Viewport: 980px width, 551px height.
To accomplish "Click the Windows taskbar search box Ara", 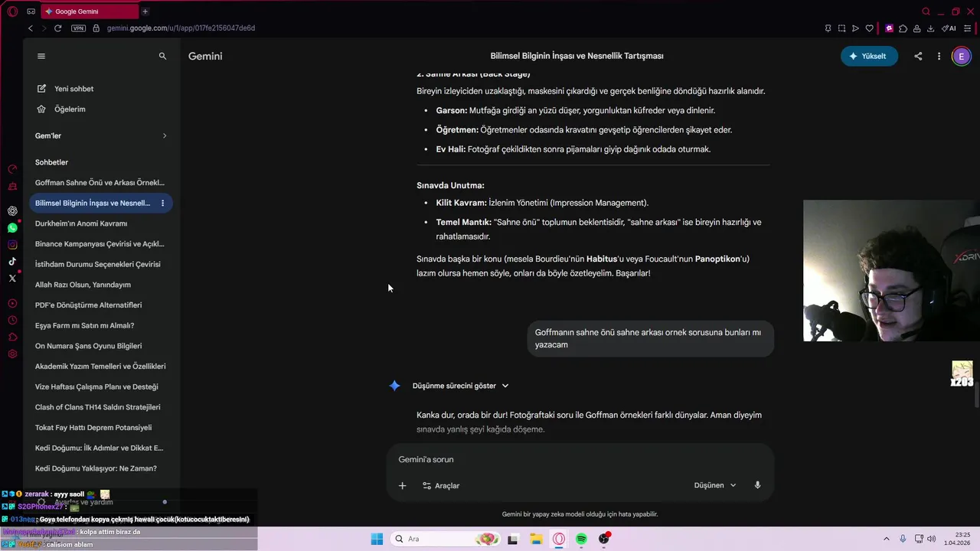I will pyautogui.click(x=446, y=539).
